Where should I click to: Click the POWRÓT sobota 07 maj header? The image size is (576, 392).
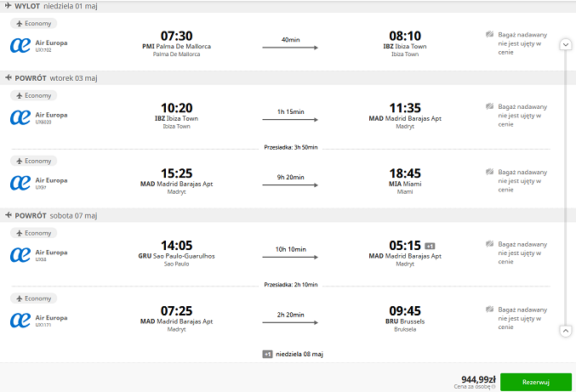coord(51,215)
